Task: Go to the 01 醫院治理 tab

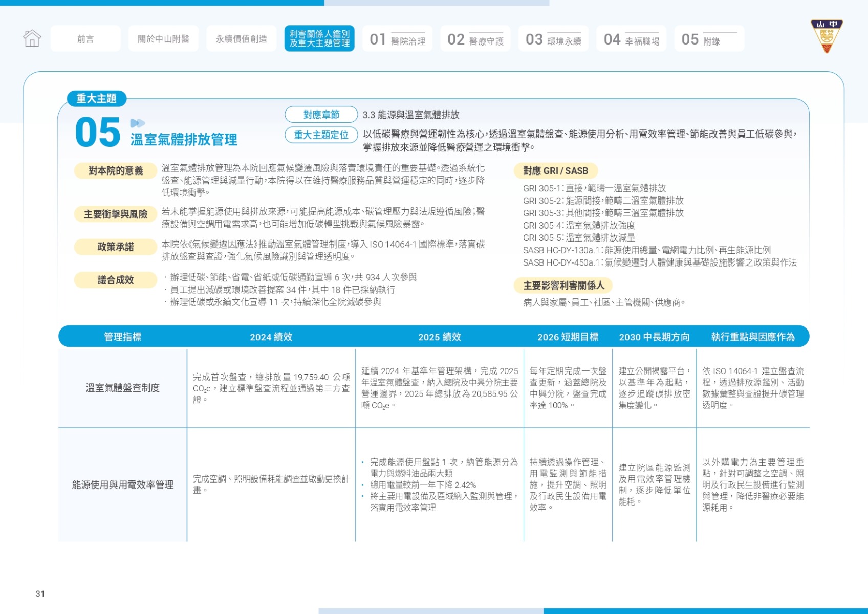Action: click(397, 39)
